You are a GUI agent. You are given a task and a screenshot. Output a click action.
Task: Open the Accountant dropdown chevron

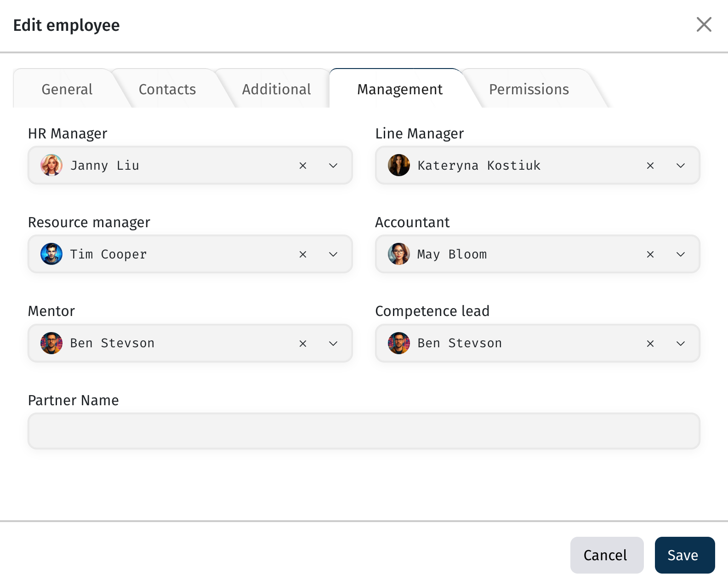[681, 254]
